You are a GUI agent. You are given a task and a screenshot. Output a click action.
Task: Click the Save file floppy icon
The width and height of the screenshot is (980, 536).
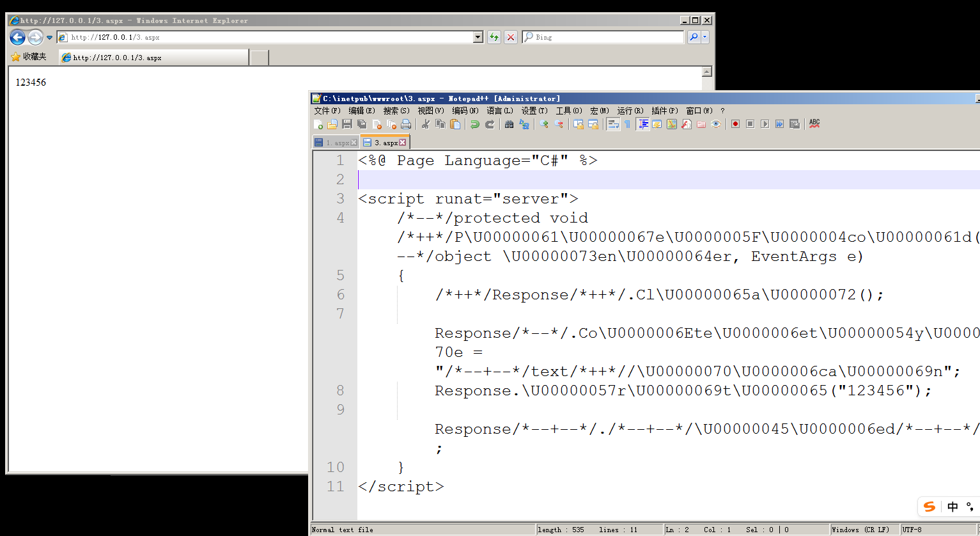pos(347,124)
